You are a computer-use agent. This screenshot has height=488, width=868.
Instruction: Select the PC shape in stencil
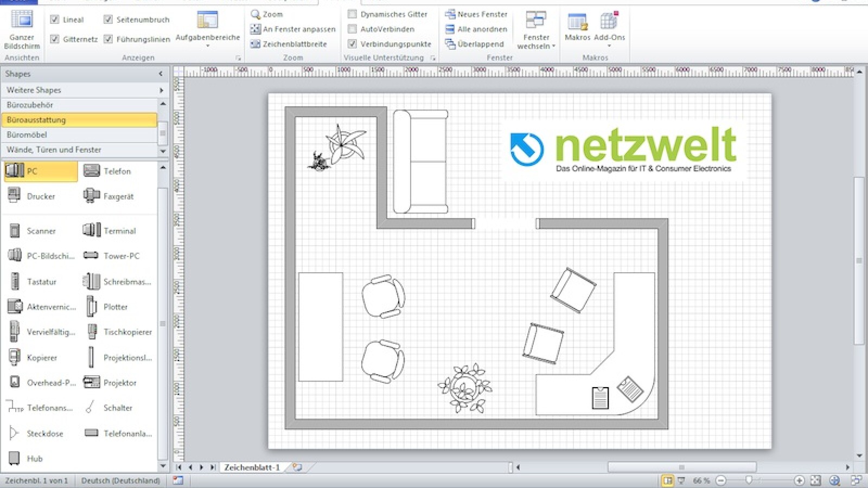[41, 171]
